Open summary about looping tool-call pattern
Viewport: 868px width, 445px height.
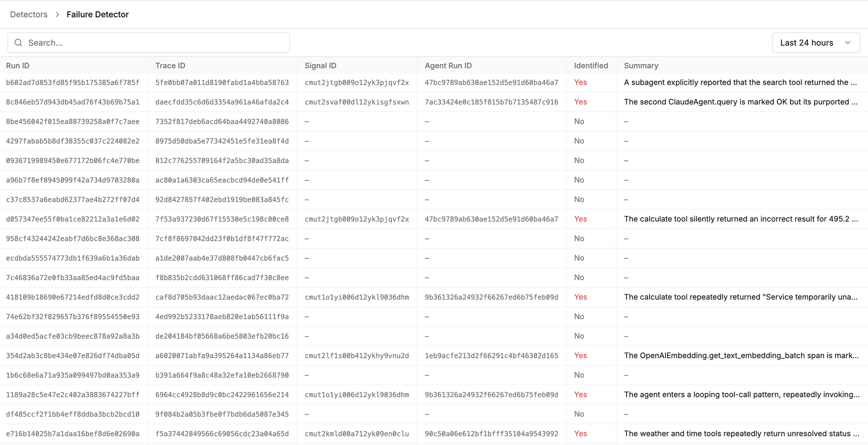coord(741,394)
